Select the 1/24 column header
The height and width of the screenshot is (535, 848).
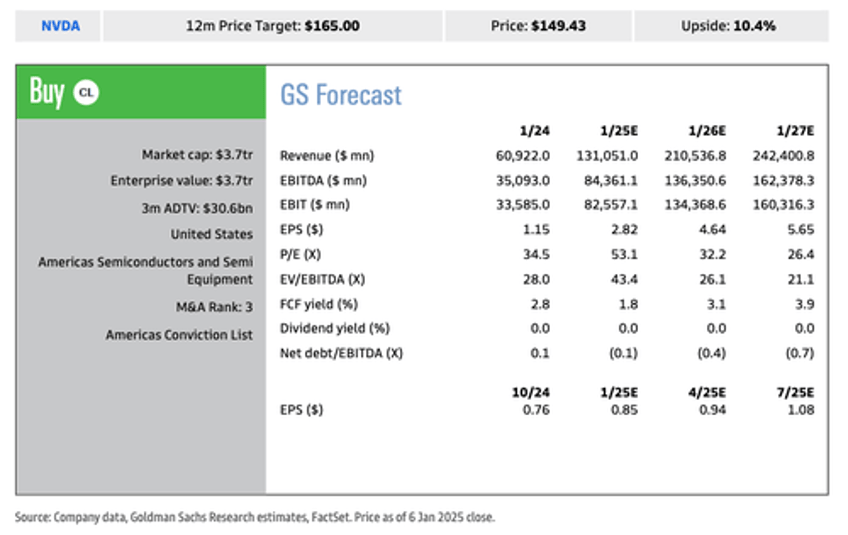535,130
